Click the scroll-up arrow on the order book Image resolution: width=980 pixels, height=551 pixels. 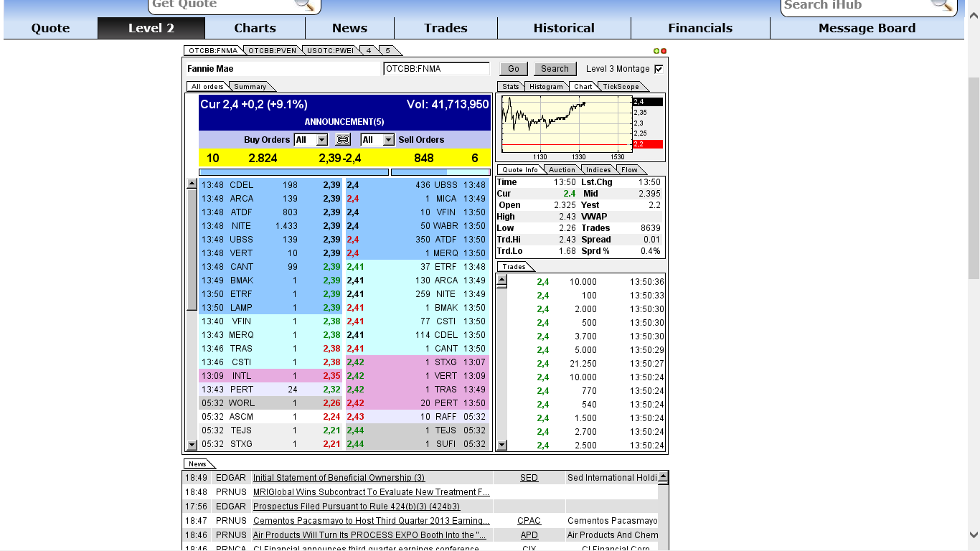coord(190,184)
